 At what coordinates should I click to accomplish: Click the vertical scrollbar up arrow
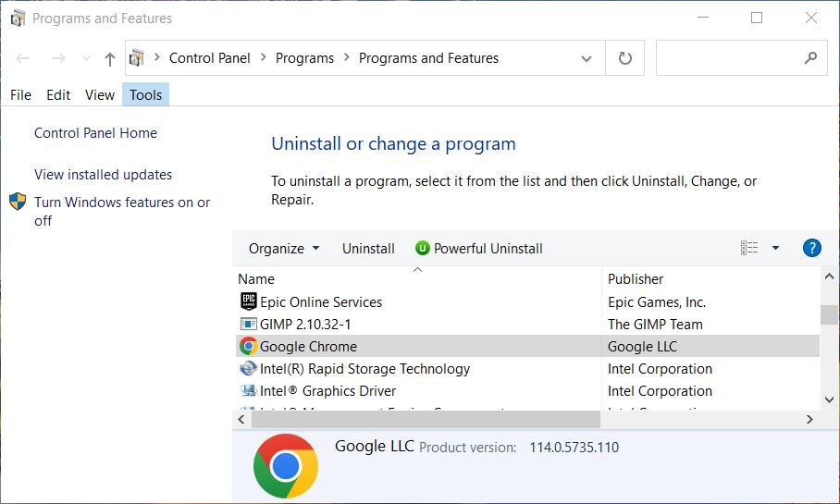click(829, 277)
